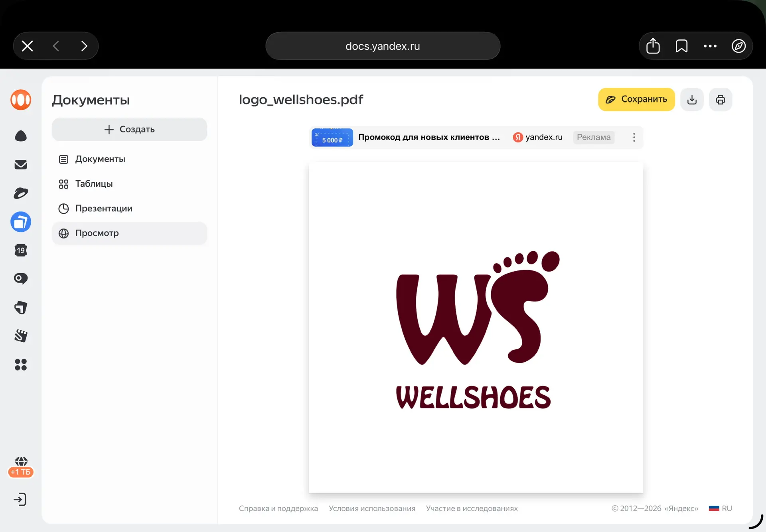Bookmark the page in browser toolbar
The width and height of the screenshot is (766, 532).
pyautogui.click(x=681, y=46)
